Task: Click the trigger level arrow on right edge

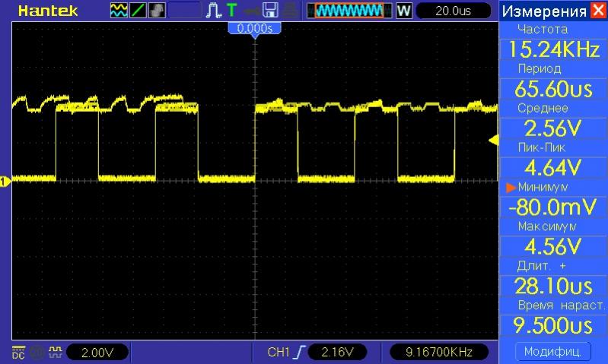Action: click(492, 140)
